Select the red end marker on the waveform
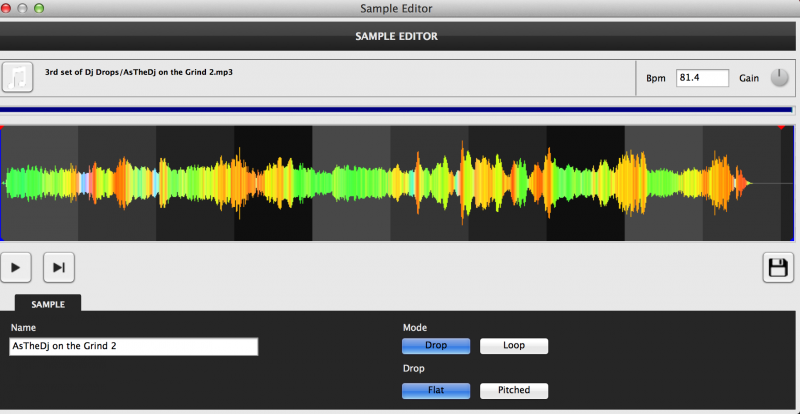Screen dimensions: 800x414 pos(781,127)
